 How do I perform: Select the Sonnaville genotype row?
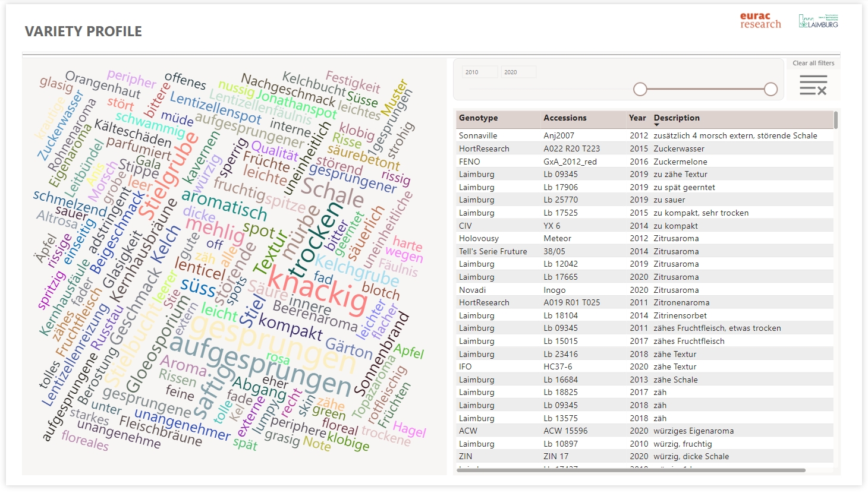[x=478, y=135]
